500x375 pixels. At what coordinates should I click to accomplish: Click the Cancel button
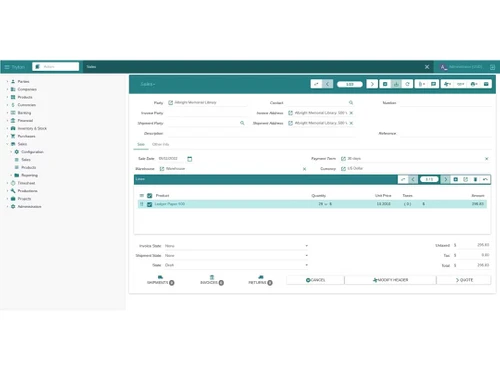click(315, 280)
